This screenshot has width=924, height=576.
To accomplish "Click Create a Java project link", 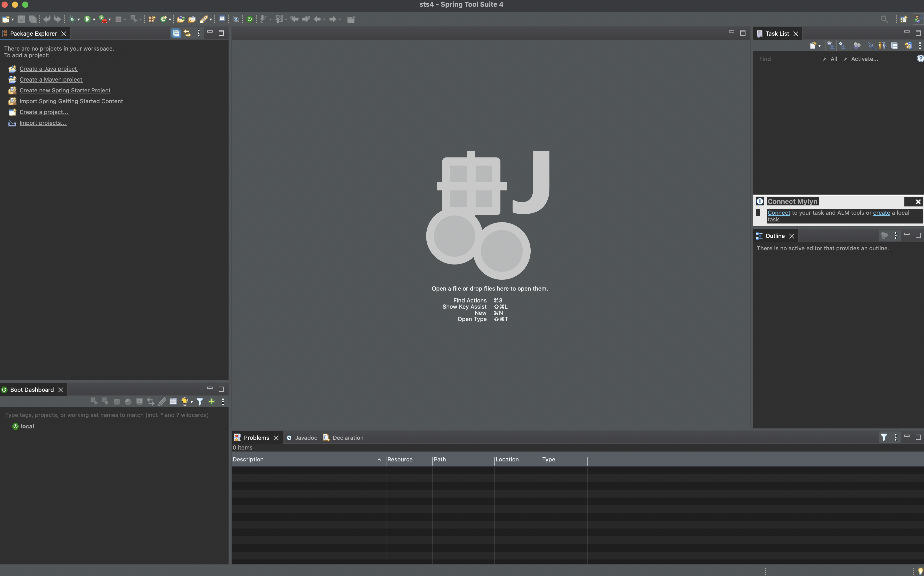I will (x=48, y=69).
